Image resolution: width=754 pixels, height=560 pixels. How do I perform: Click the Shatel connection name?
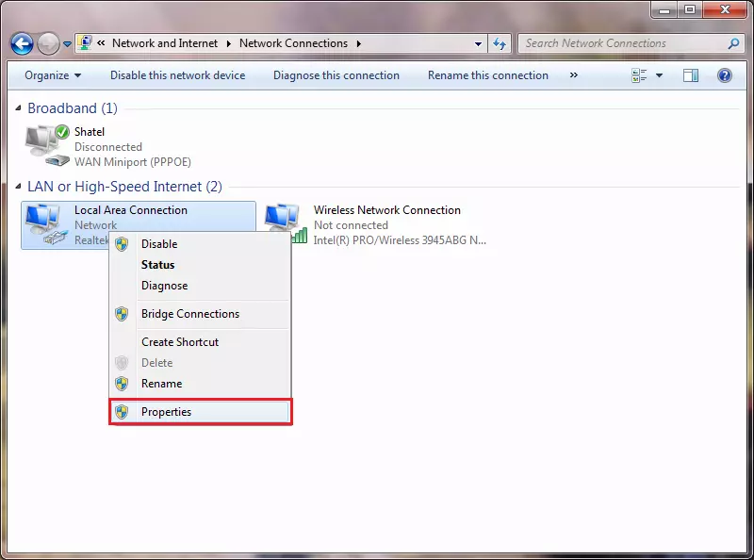point(90,132)
